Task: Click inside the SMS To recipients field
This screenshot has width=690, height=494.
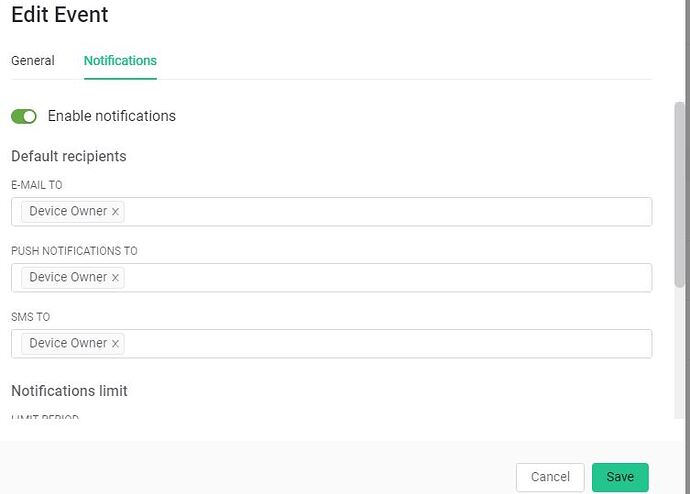Action: (x=390, y=344)
